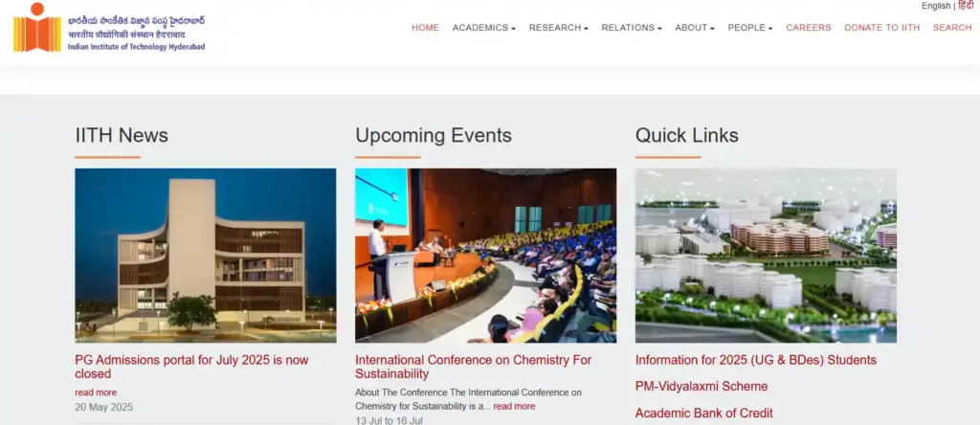Open the Search option

pyautogui.click(x=951, y=28)
